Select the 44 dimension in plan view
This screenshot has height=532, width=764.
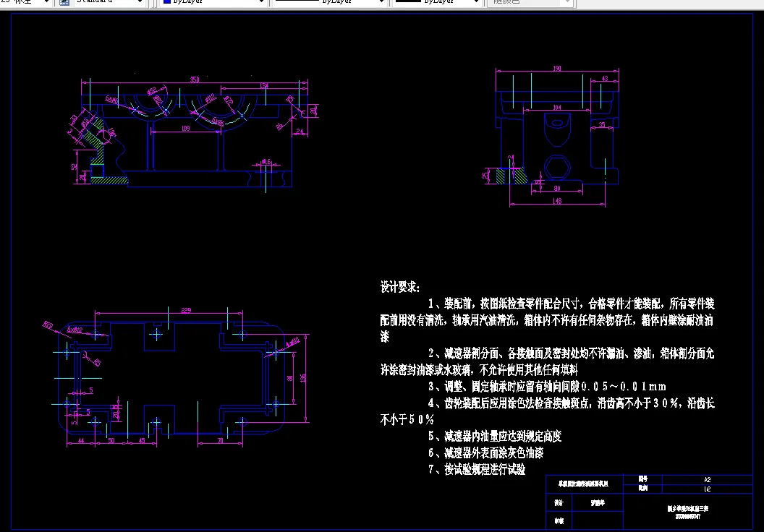[81, 441]
